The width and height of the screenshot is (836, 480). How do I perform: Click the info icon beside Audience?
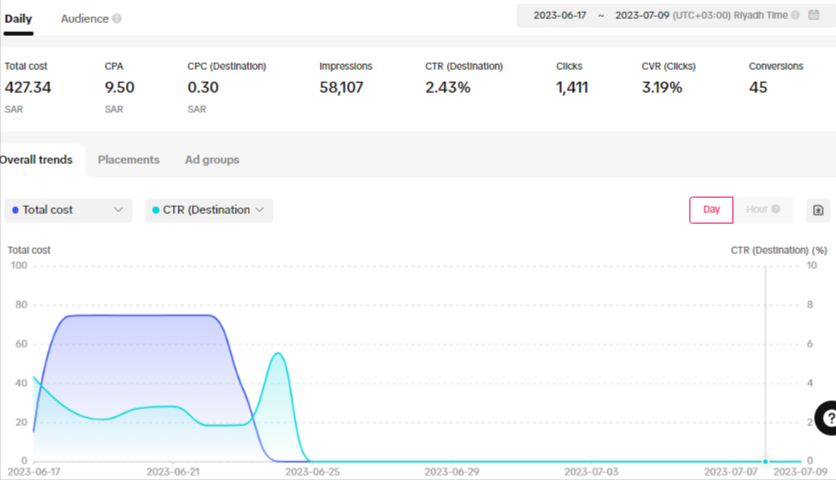click(x=117, y=19)
